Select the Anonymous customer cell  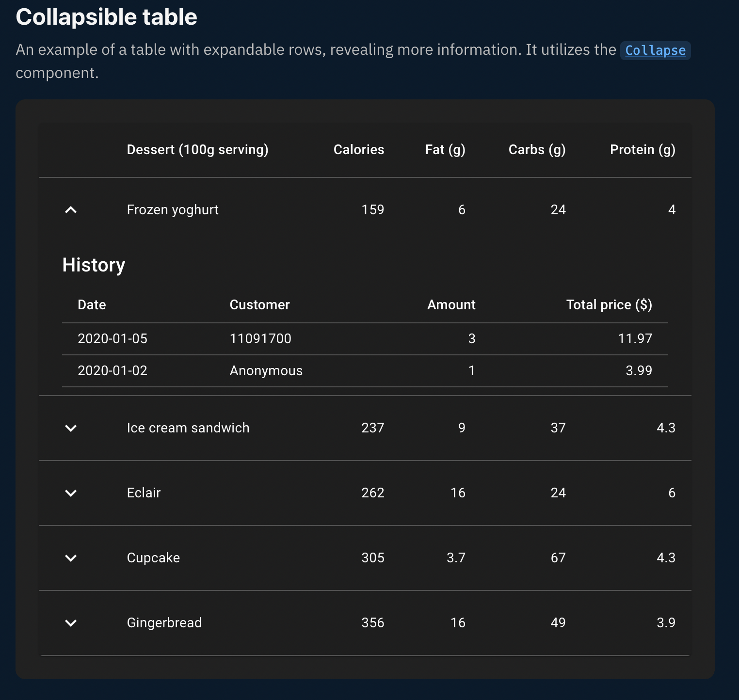266,371
